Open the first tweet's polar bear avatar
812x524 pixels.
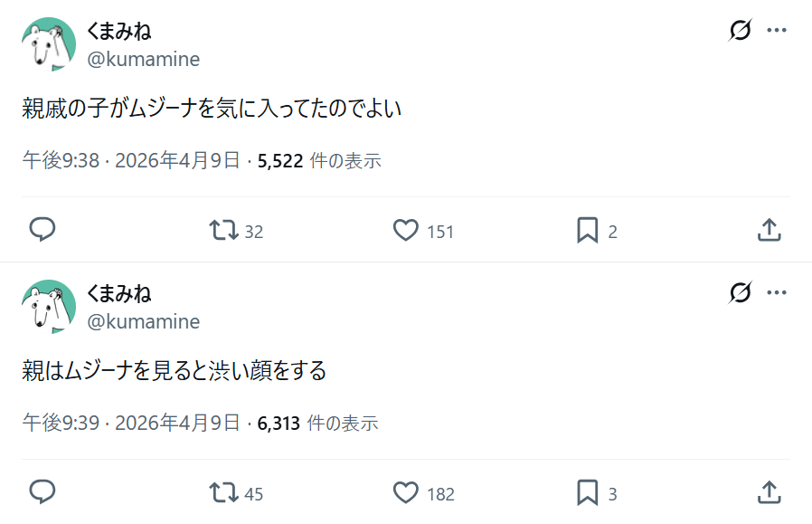(x=49, y=44)
